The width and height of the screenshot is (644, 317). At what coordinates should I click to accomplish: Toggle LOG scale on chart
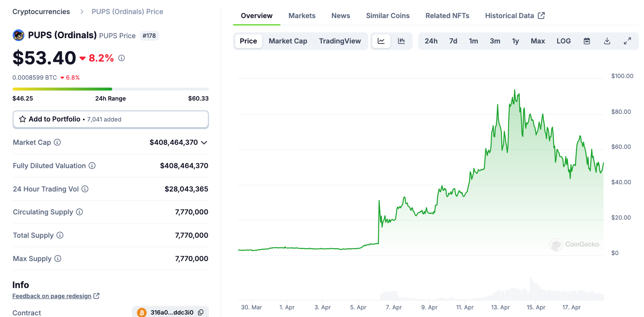(563, 41)
